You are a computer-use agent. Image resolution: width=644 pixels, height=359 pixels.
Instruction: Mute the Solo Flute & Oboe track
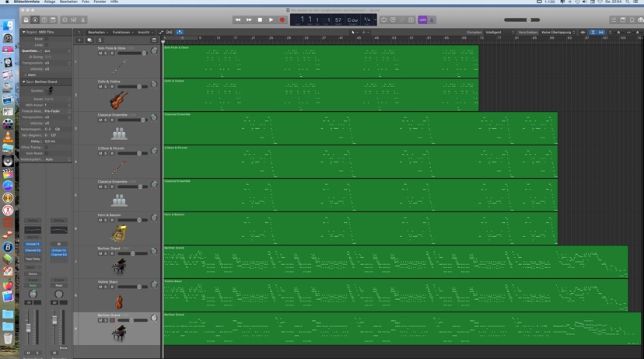coord(100,54)
